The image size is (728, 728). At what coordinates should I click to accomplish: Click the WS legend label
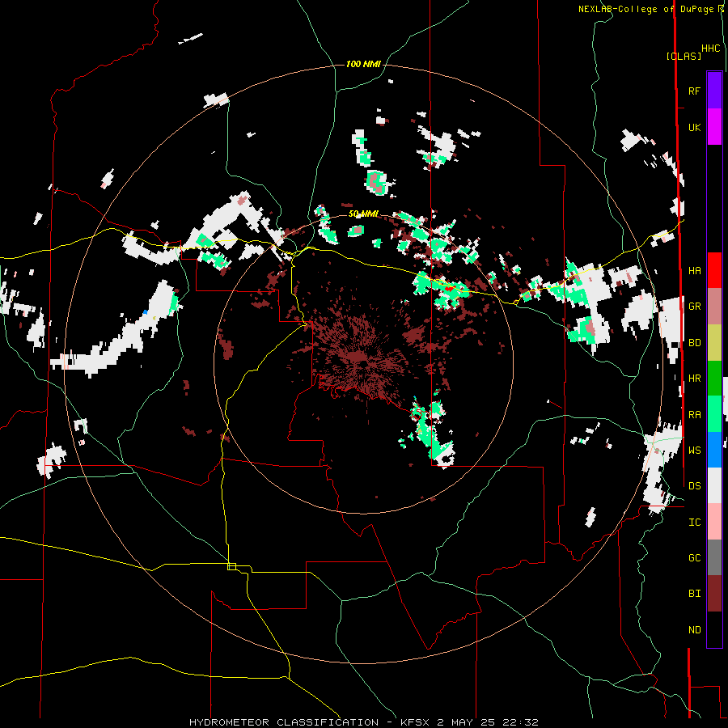coord(694,450)
